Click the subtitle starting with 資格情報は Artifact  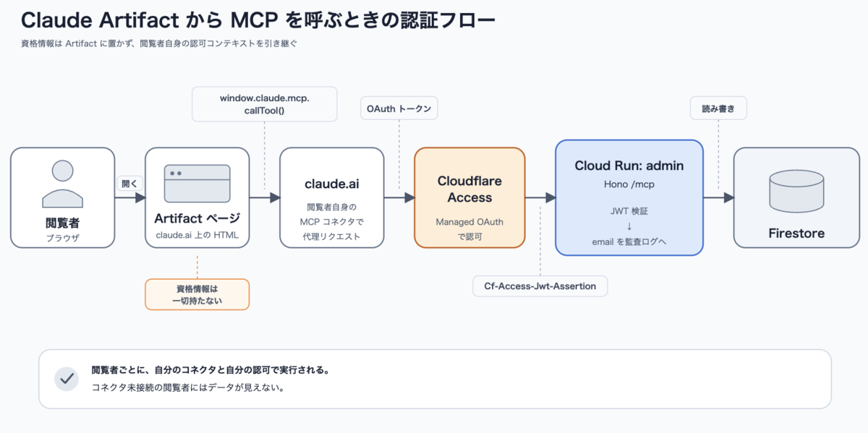pyautogui.click(x=159, y=43)
